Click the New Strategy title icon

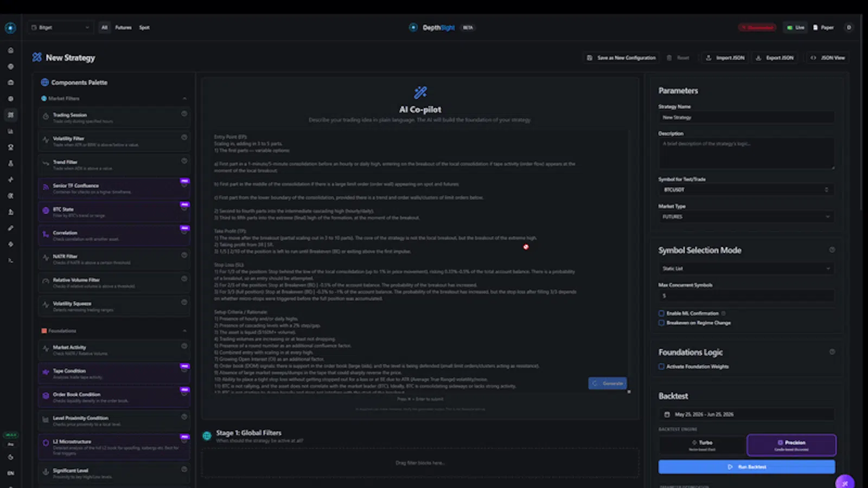coord(37,57)
